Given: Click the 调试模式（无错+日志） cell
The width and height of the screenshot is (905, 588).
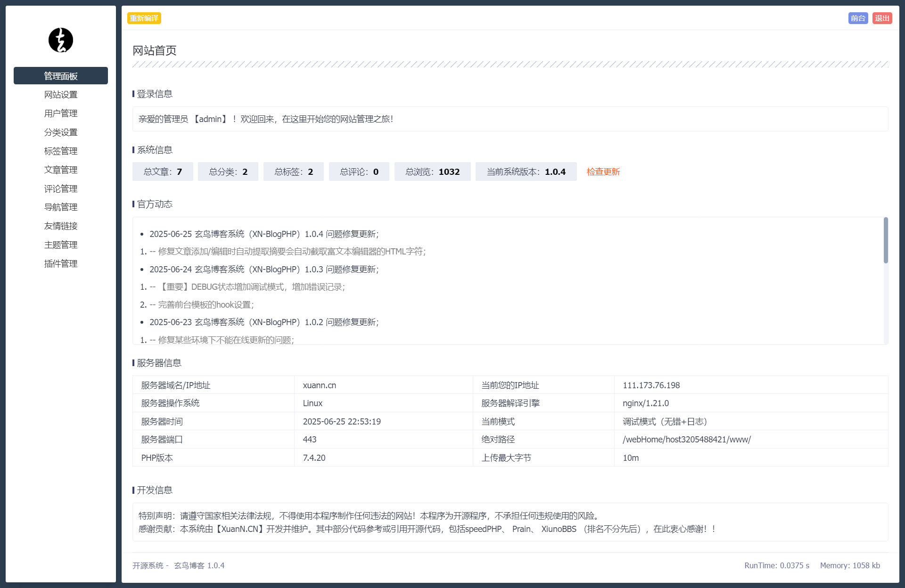Looking at the screenshot, I should point(751,421).
